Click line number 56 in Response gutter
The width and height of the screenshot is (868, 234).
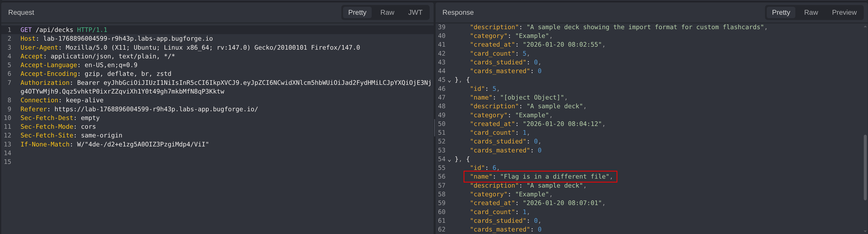(x=441, y=177)
